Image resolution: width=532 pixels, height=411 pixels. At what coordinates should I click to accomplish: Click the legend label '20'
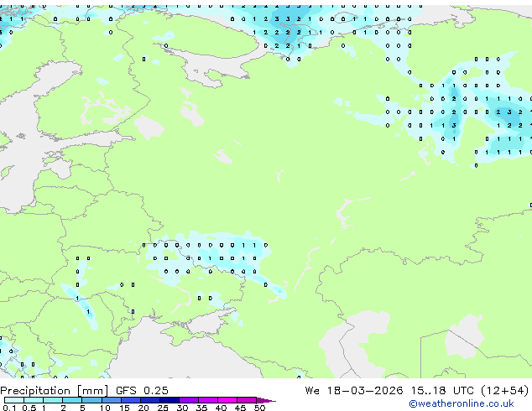click(x=143, y=408)
